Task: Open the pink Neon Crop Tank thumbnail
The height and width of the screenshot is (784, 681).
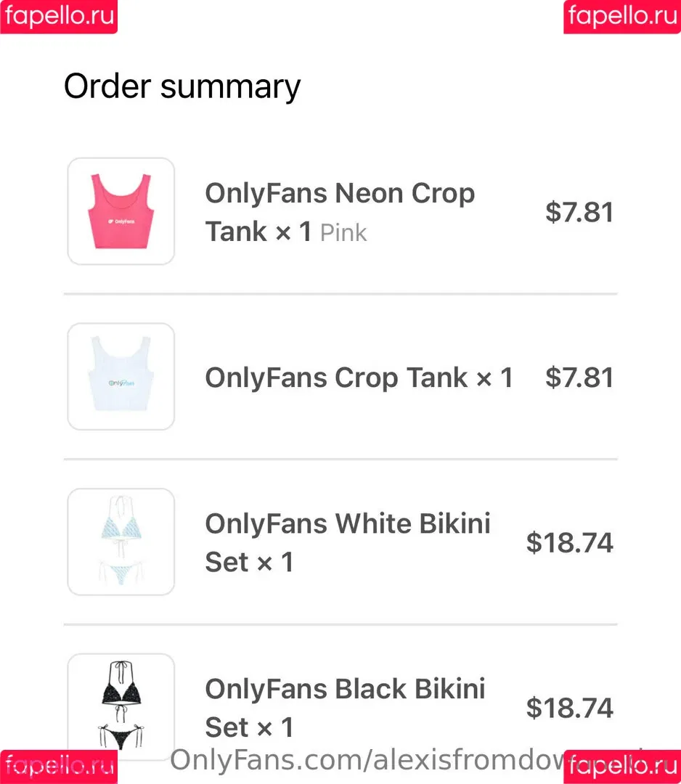Action: tap(121, 211)
